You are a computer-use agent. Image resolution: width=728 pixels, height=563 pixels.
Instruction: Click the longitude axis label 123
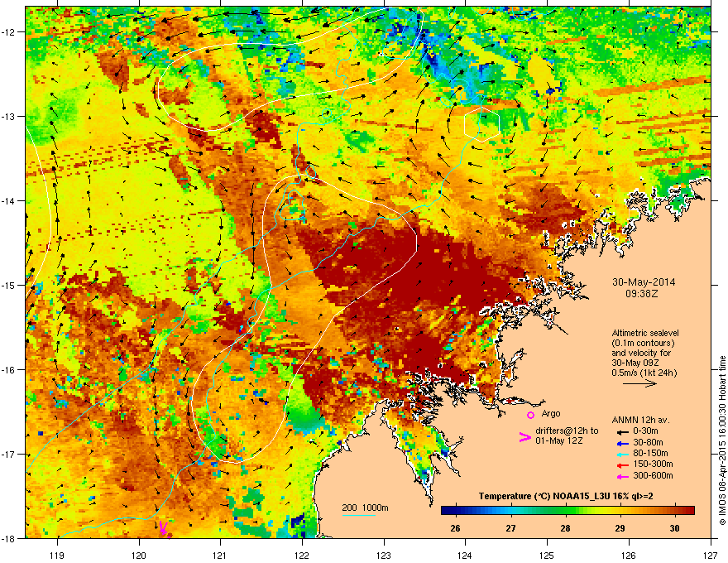[x=384, y=555]
